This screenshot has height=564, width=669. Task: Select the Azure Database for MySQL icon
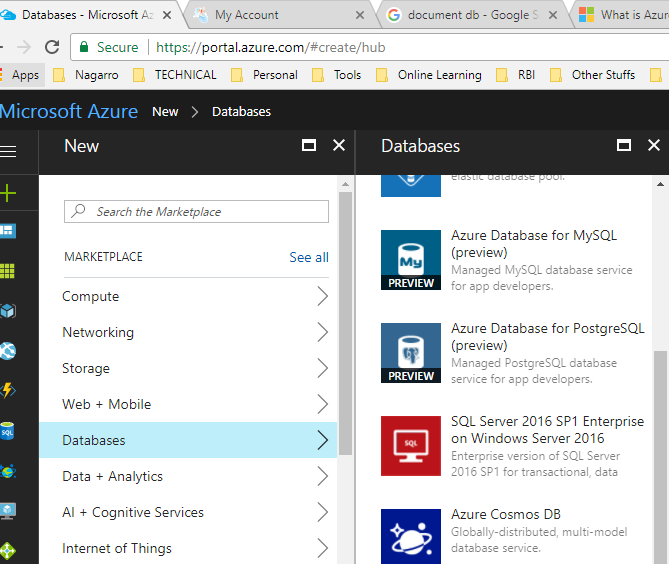[x=411, y=260]
